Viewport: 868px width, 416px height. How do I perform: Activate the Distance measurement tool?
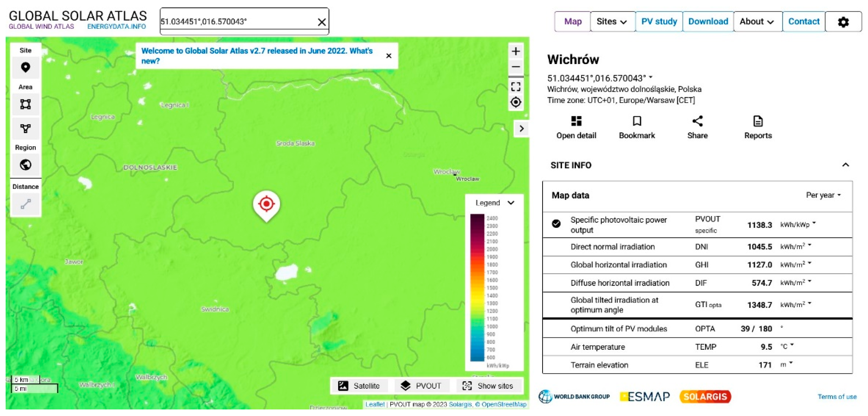pos(26,204)
